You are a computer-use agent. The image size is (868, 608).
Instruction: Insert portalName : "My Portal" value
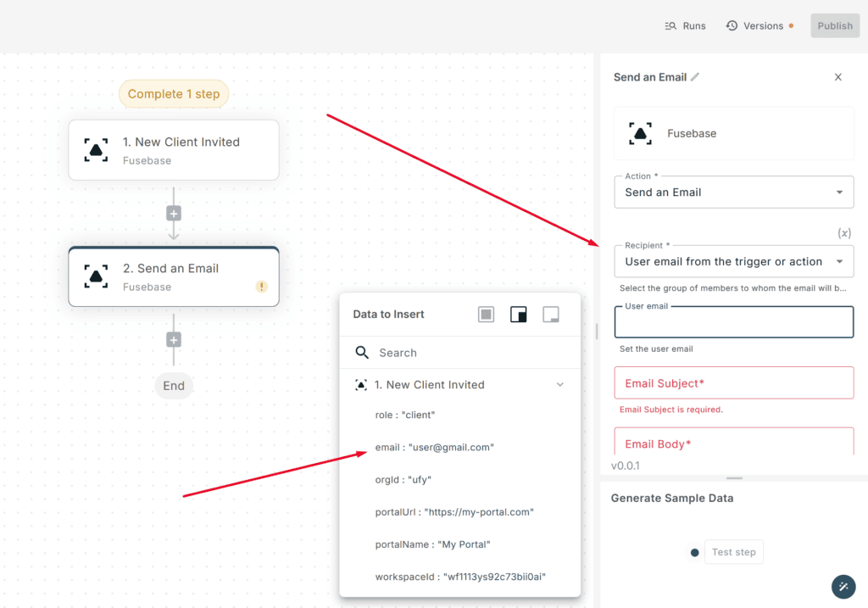(x=433, y=544)
